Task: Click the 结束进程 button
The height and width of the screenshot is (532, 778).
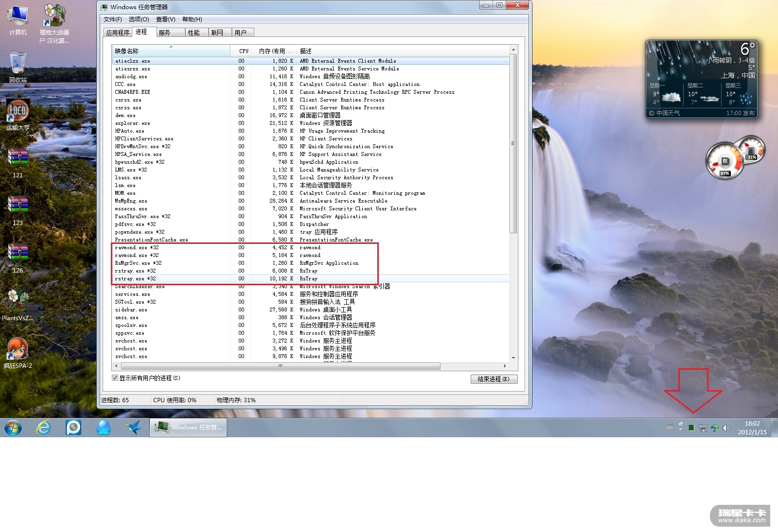Action: [x=494, y=379]
